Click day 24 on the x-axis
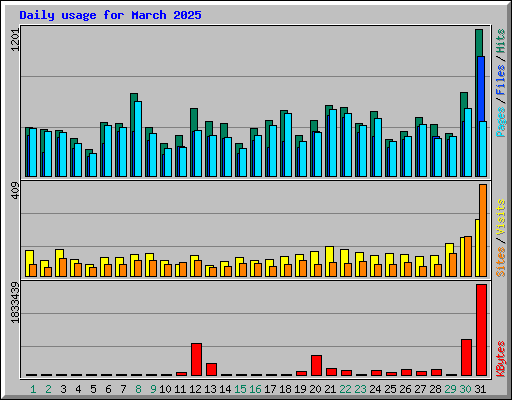512x400 pixels. click(x=375, y=389)
